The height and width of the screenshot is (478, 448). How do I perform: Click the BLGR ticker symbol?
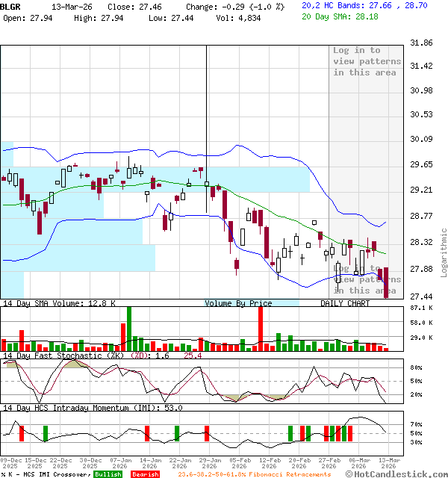pyautogui.click(x=10, y=5)
